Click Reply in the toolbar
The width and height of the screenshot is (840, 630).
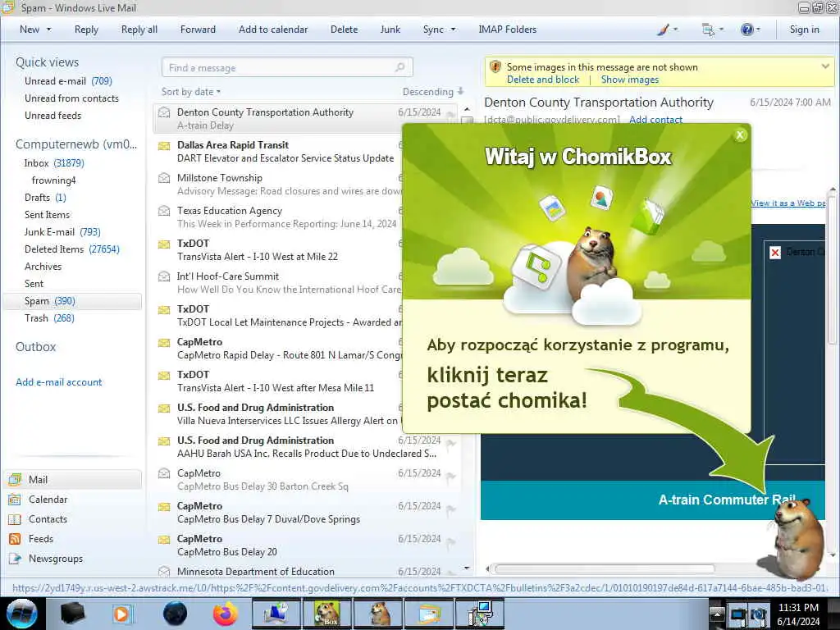[x=86, y=30]
